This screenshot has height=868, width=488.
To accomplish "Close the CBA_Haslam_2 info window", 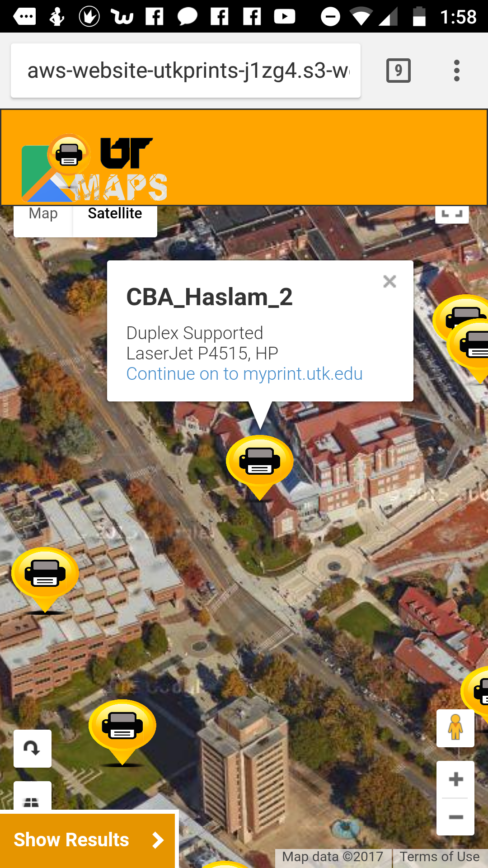I will click(x=389, y=281).
